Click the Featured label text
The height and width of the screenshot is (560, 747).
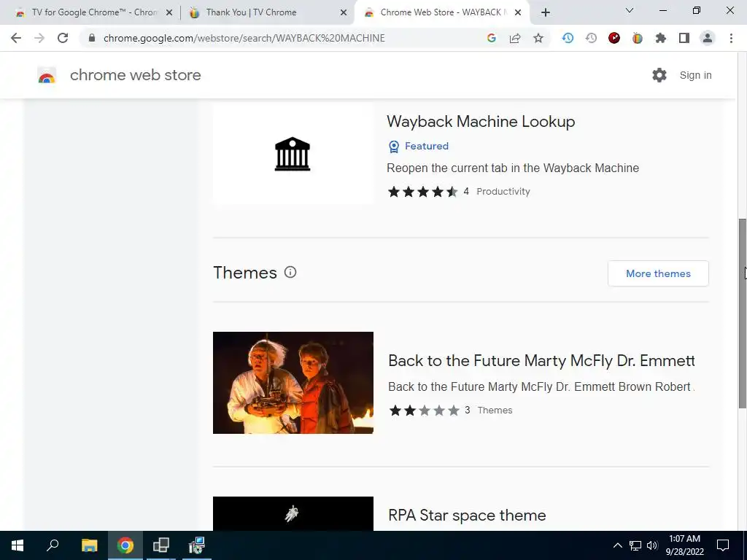click(427, 146)
